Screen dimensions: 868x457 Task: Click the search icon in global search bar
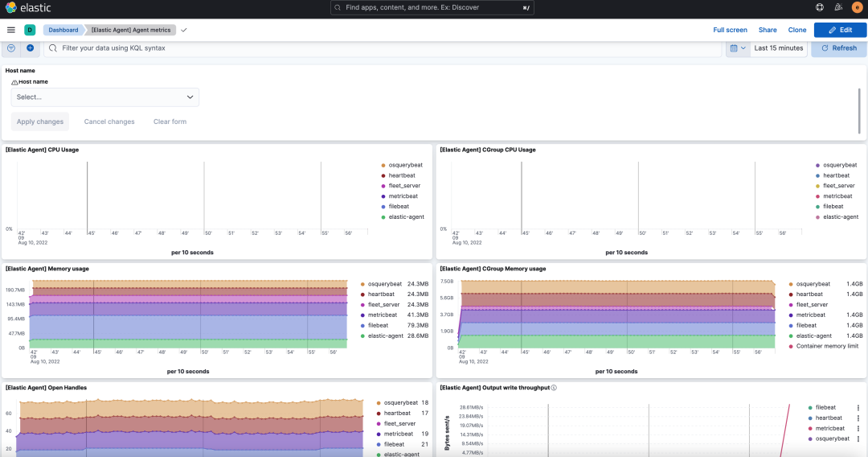coord(338,8)
